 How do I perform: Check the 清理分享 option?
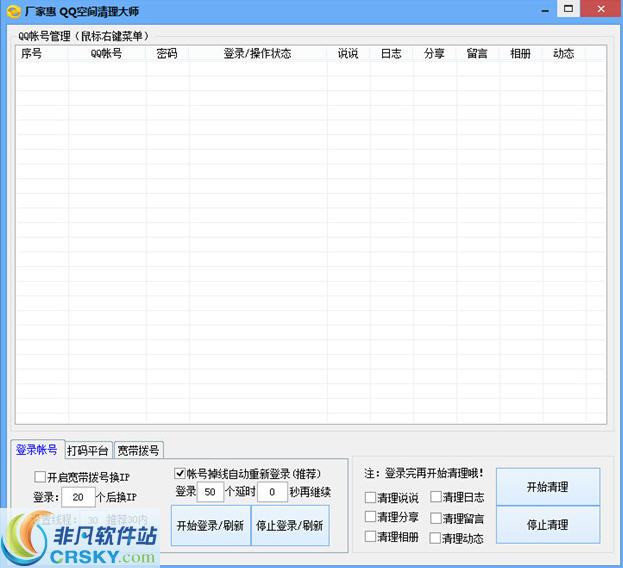(x=370, y=516)
